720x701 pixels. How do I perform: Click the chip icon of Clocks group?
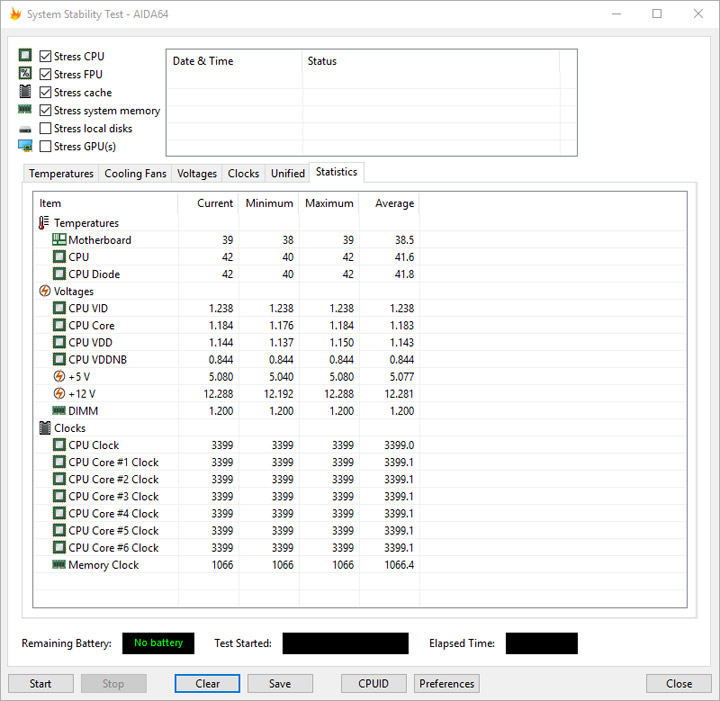click(x=45, y=428)
